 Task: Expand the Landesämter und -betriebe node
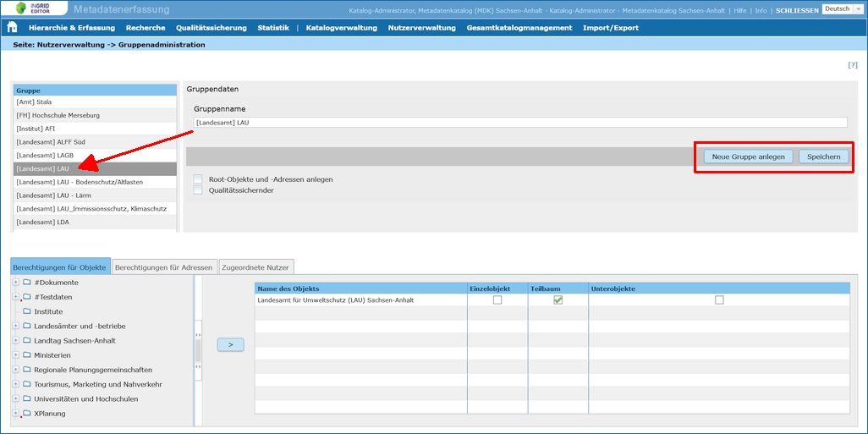tap(16, 326)
